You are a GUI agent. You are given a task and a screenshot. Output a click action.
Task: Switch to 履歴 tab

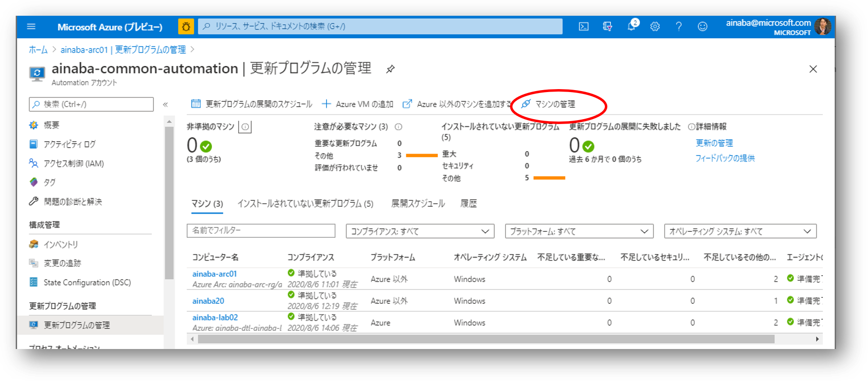click(x=469, y=204)
